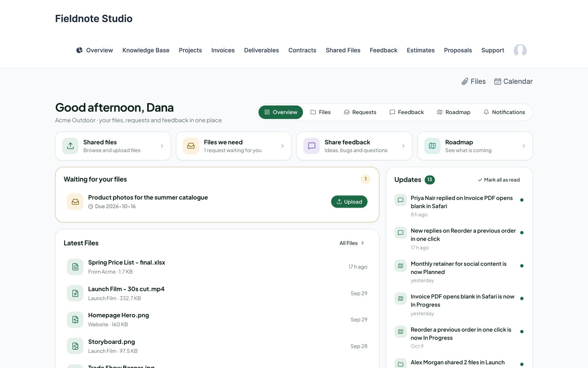
Task: Click unread dot on Reorder now In Progress update
Action: click(522, 332)
